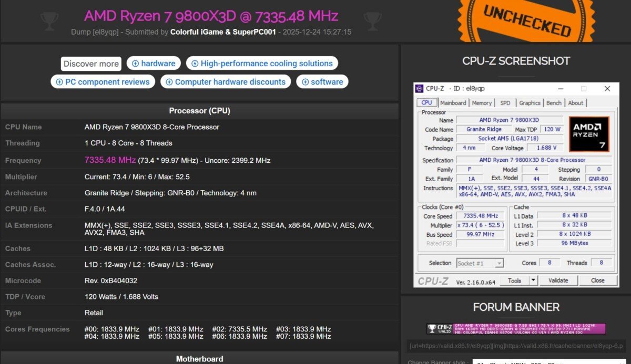Click the Discover more button
The width and height of the screenshot is (631, 364).
(x=90, y=63)
